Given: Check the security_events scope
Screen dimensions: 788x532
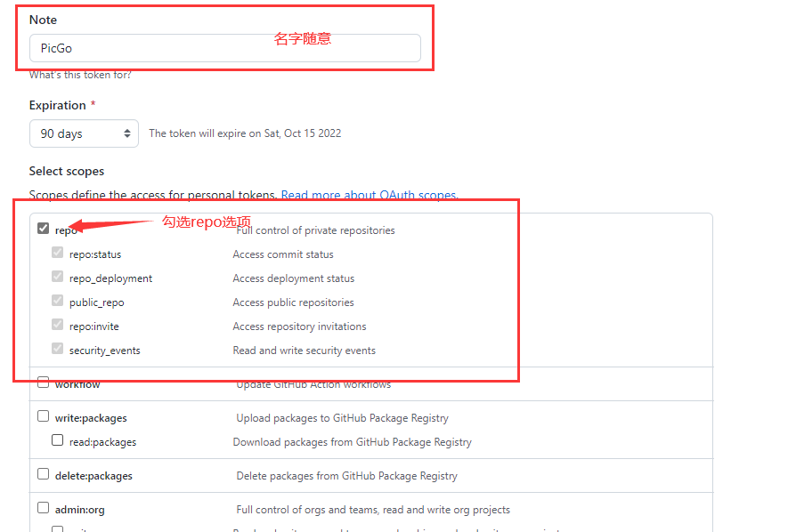Looking at the screenshot, I should [57, 349].
